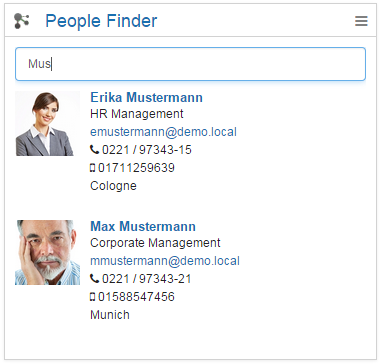Call landline number 0221 / 97343-15

[147, 150]
